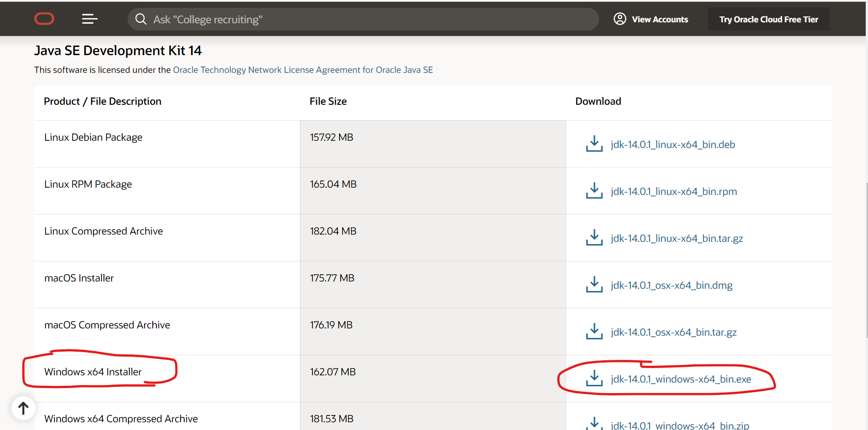Open the Oracle Technology Network License Agreement link
The width and height of the screenshot is (868, 430).
[303, 70]
